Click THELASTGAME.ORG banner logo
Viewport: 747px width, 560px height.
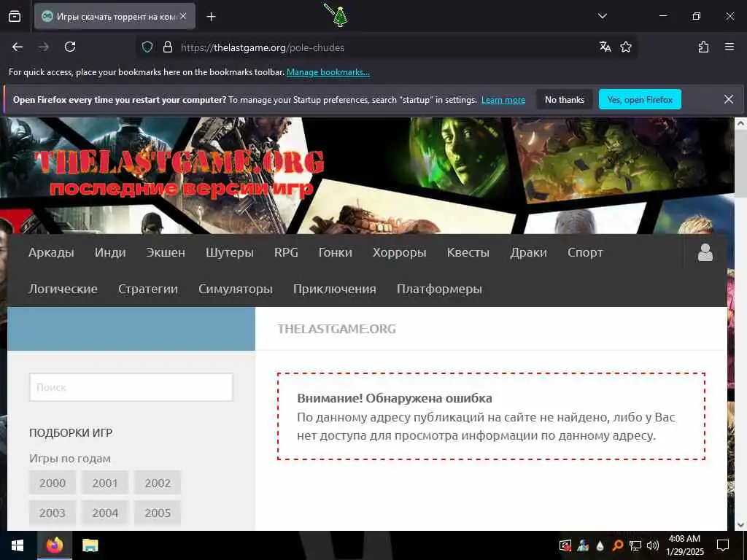[x=180, y=173]
